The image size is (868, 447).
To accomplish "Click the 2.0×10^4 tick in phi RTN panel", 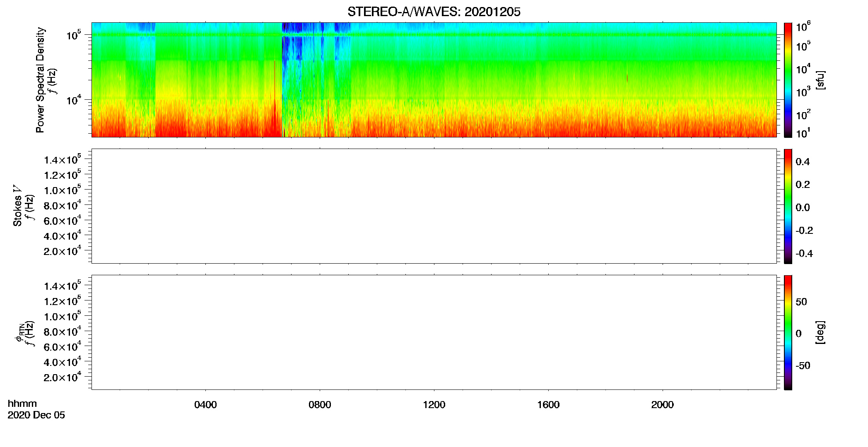I will [x=63, y=377].
